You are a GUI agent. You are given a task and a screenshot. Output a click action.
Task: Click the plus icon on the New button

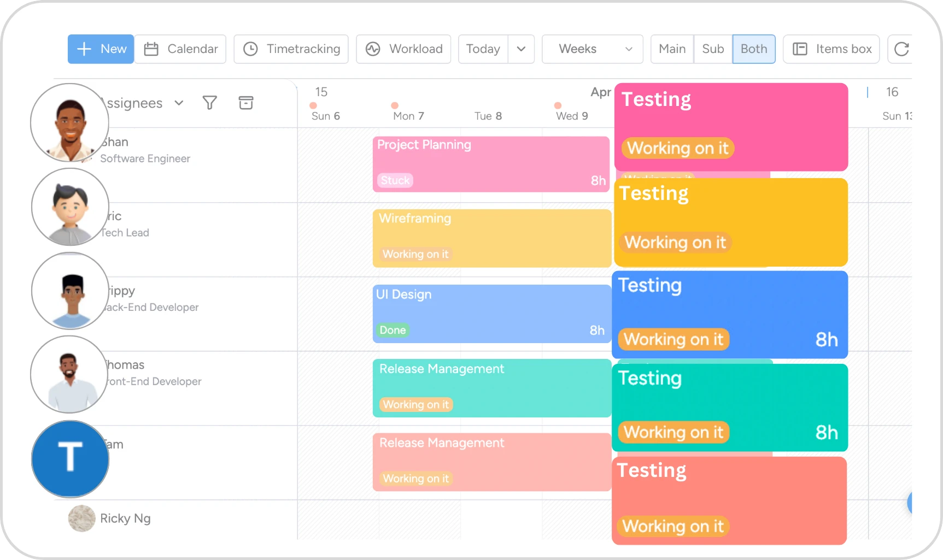[84, 49]
